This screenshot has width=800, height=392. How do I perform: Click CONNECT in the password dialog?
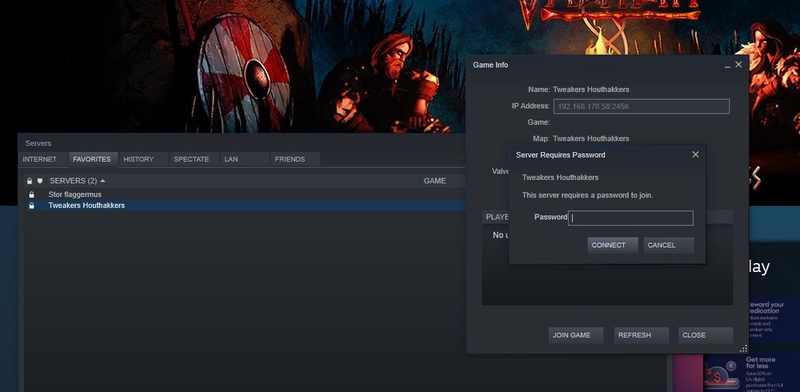pyautogui.click(x=612, y=245)
